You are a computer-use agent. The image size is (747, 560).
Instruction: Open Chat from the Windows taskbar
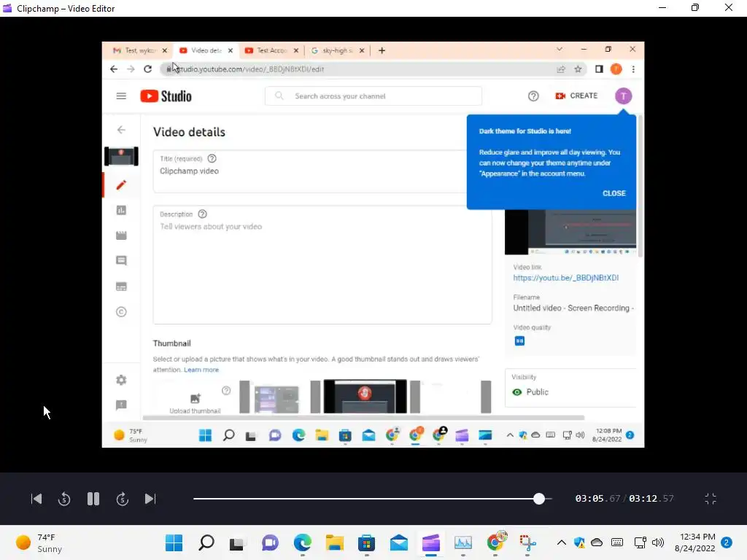[x=270, y=542]
